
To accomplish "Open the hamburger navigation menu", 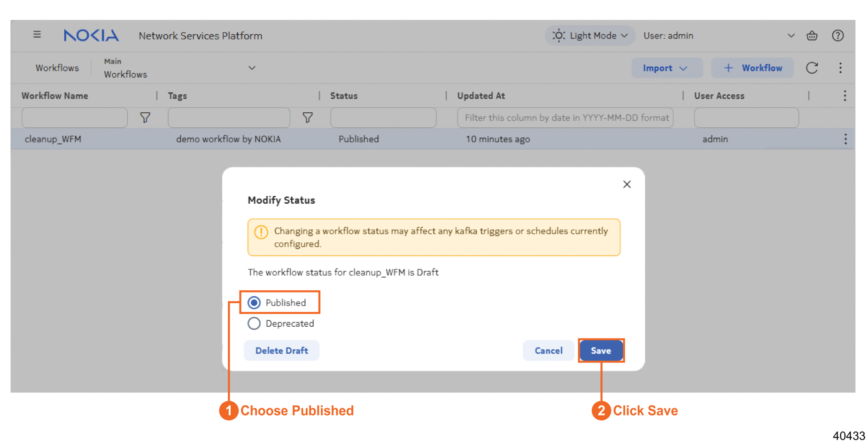I will click(37, 35).
